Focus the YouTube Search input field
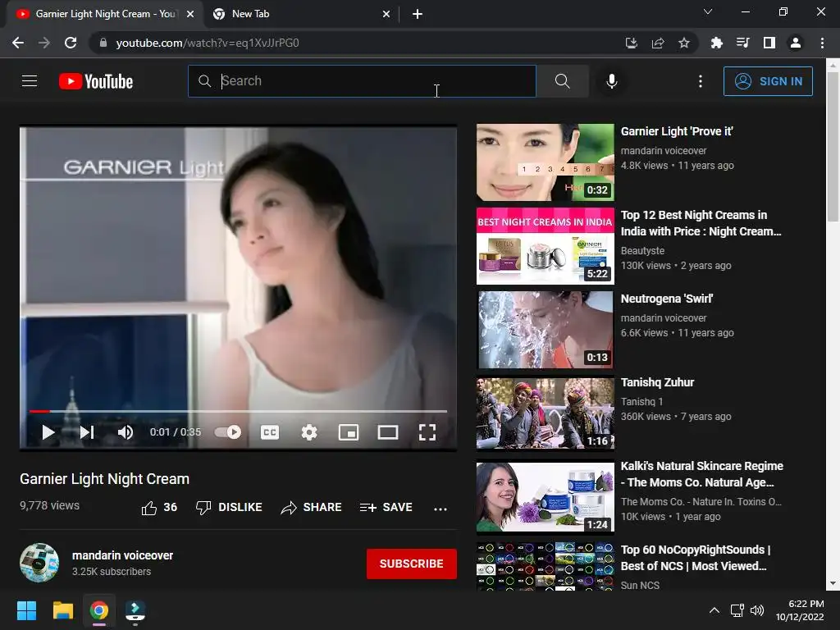This screenshot has width=840, height=630. (362, 81)
